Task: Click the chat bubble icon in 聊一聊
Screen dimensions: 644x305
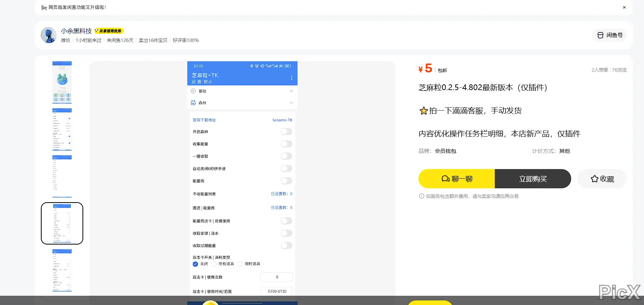Action: coord(446,179)
